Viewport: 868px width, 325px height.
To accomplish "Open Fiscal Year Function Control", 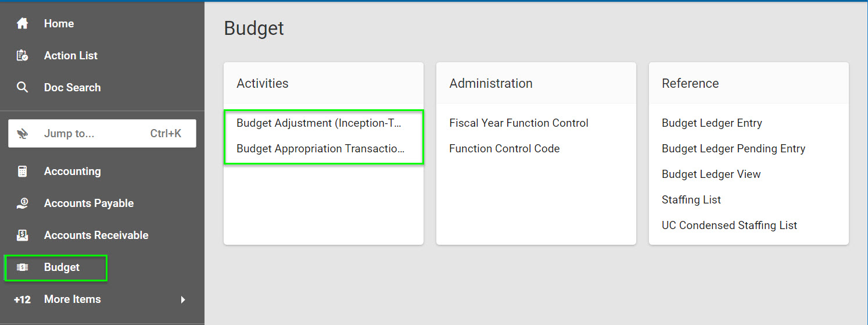I will [519, 123].
